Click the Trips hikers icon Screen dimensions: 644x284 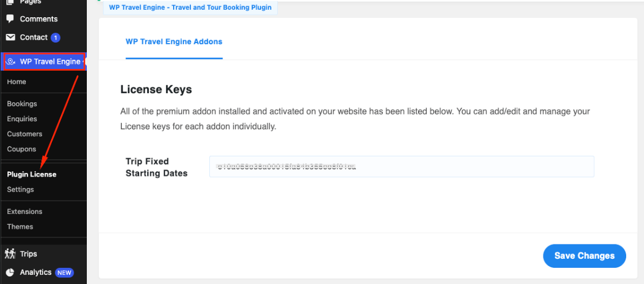[10, 254]
